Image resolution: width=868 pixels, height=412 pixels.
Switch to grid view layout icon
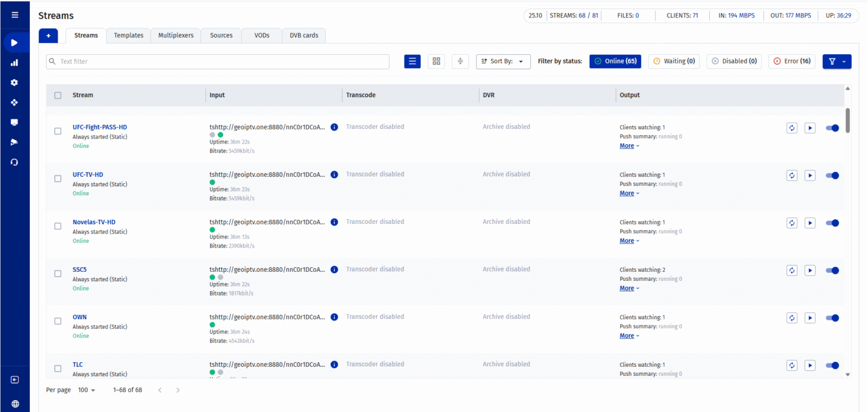pos(436,61)
